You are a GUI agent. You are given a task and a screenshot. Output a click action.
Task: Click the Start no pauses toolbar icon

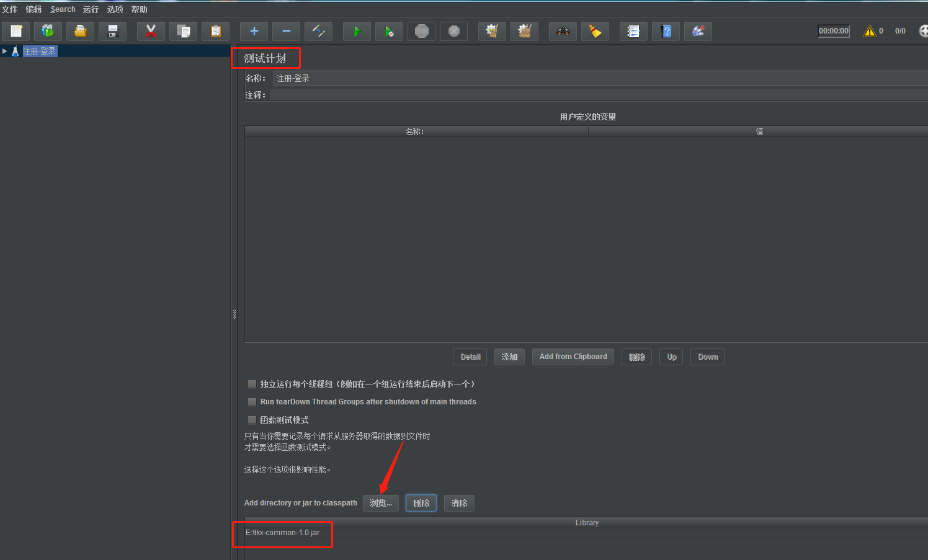tap(389, 31)
